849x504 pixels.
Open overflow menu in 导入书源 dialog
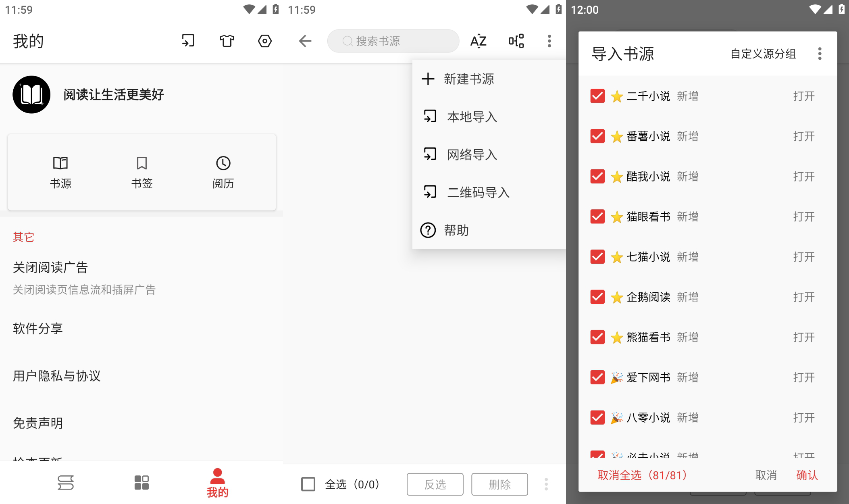[x=820, y=54]
